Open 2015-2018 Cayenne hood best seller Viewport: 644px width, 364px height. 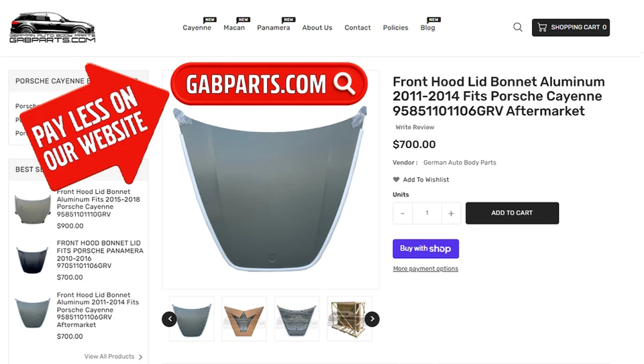click(x=98, y=202)
